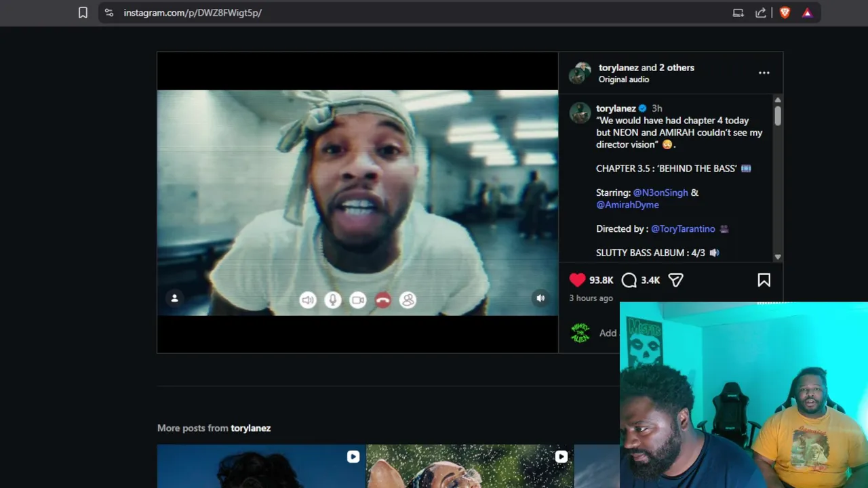Open the second thumbnail under More posts
The height and width of the screenshot is (488, 868).
point(469,466)
